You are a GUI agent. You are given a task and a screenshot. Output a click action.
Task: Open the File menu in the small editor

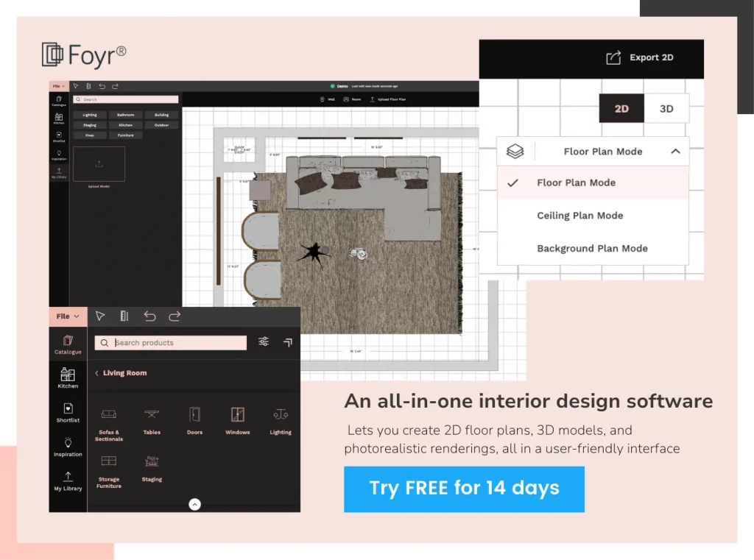(59, 86)
